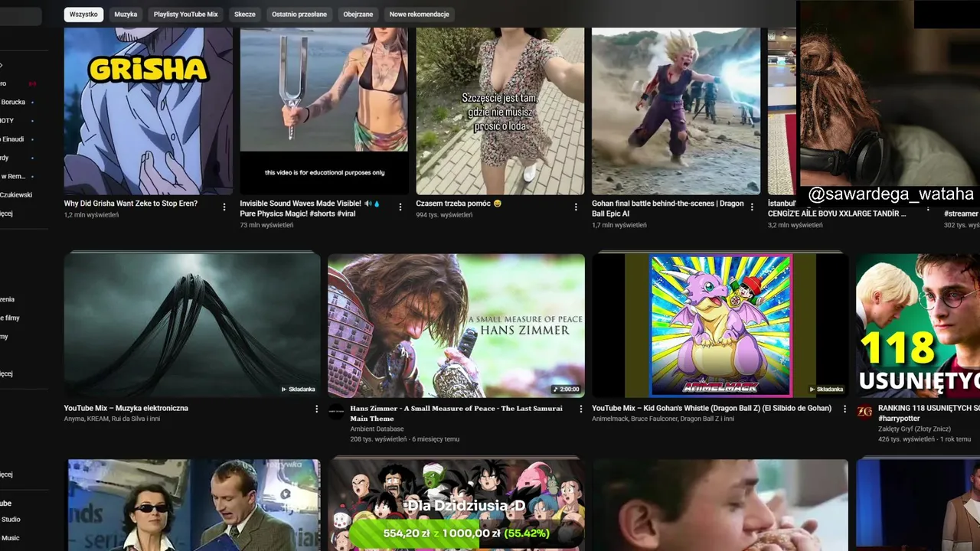Click the Kid Gohan's Whistle mix title
The width and height of the screenshot is (980, 551).
pos(712,409)
